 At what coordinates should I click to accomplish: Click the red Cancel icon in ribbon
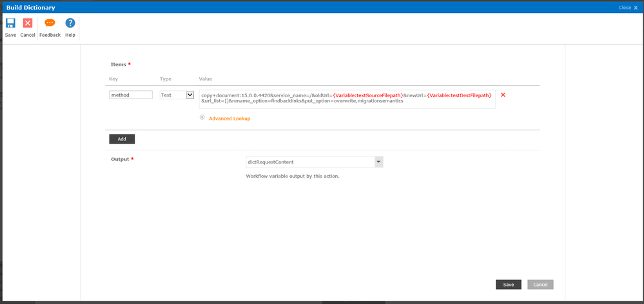pos(28,23)
